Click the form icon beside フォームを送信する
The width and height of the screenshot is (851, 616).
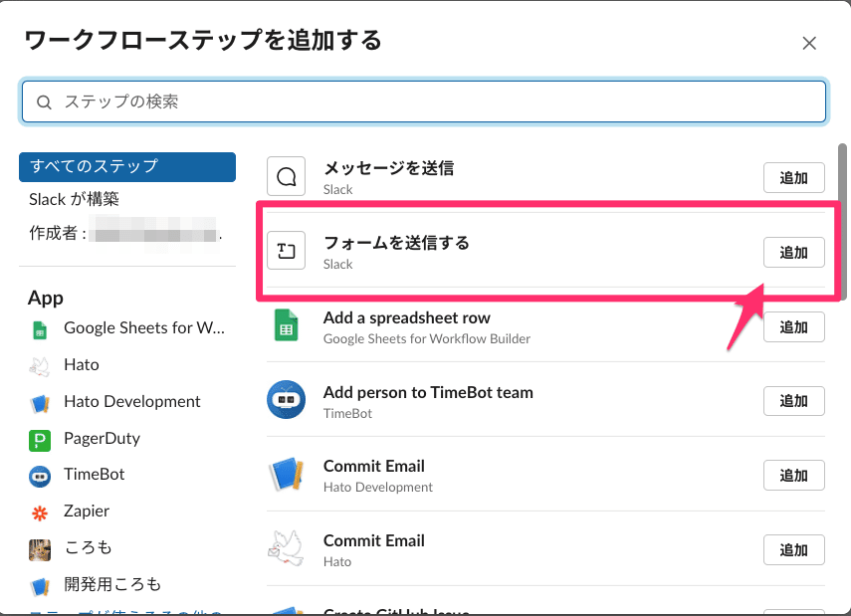tap(287, 251)
